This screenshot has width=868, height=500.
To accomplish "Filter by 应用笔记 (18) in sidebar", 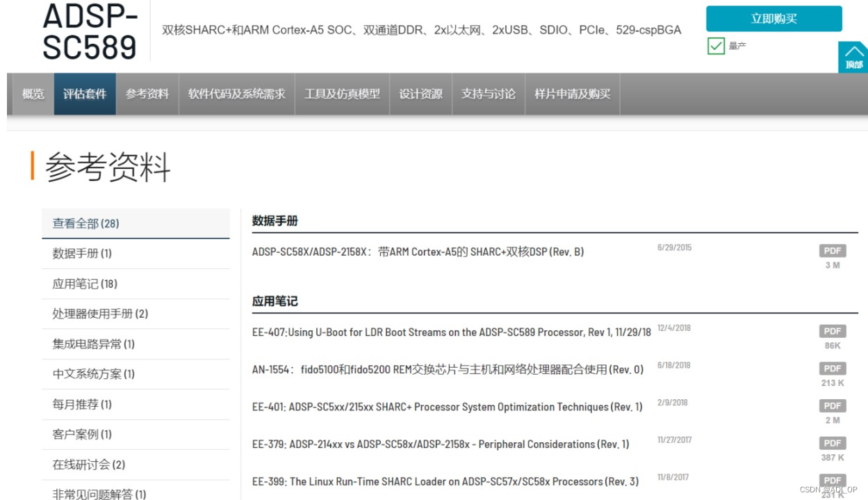I will 136,284.
